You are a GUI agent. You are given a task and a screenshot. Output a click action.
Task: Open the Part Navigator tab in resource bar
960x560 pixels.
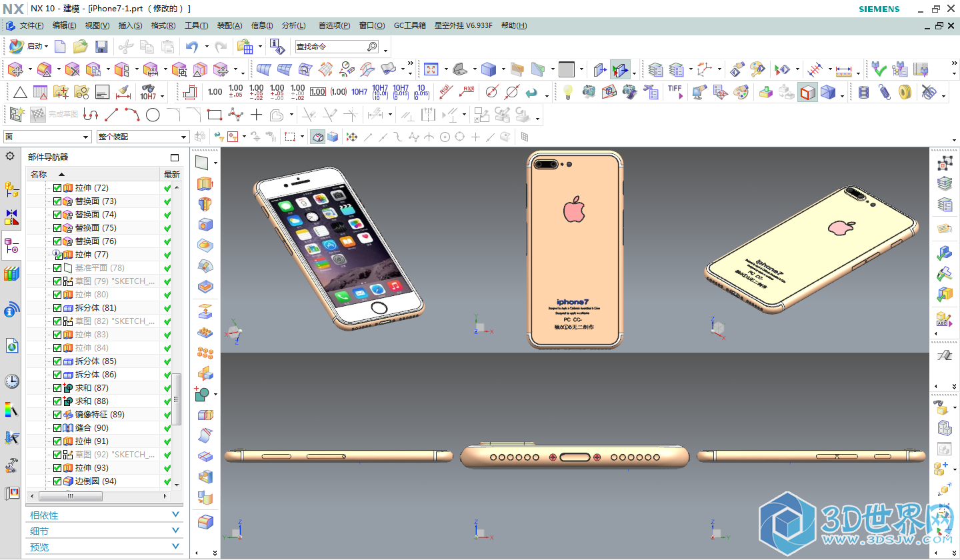pos(11,246)
